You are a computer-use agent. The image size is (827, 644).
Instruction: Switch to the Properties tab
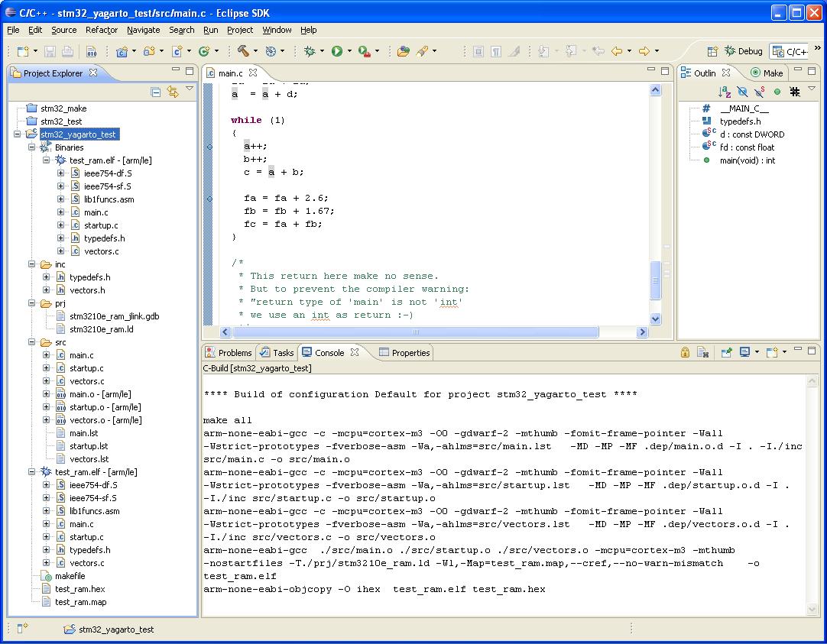pos(404,353)
